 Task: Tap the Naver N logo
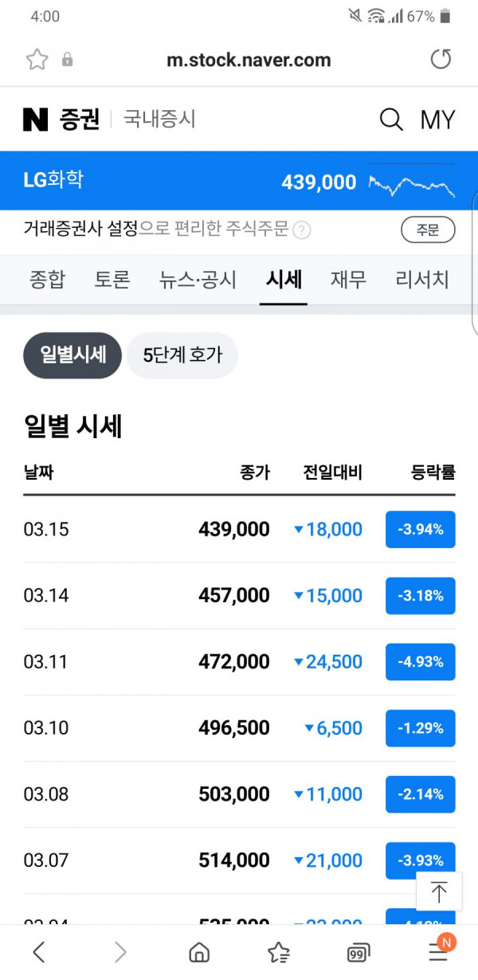[x=36, y=120]
